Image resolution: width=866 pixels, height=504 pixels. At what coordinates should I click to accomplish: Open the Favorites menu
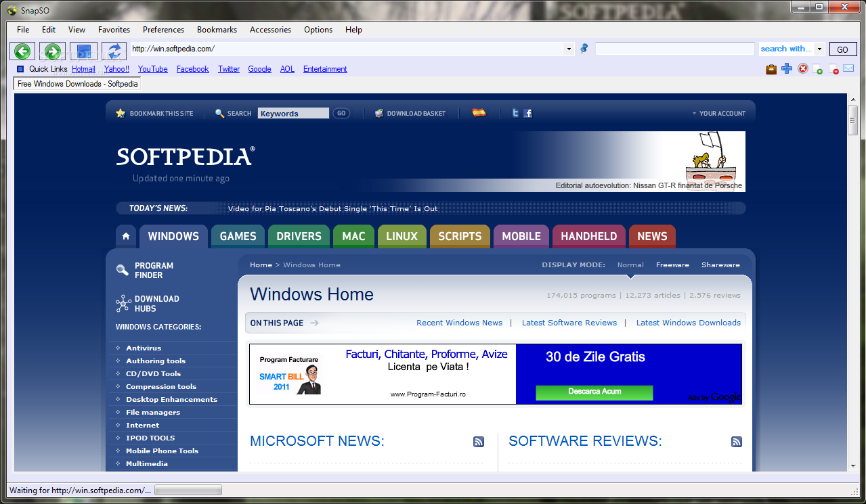click(114, 30)
